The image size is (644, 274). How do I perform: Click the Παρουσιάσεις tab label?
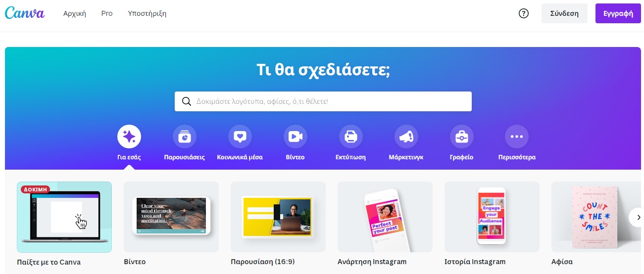click(x=185, y=157)
